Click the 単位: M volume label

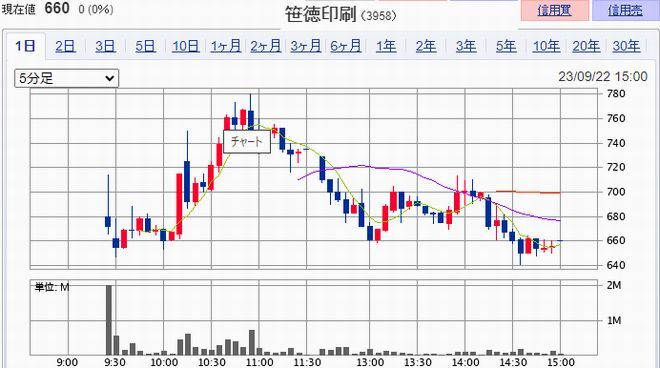[x=52, y=288]
